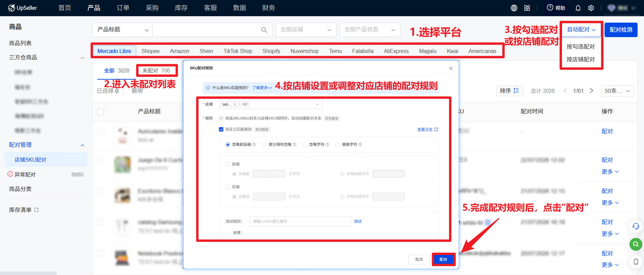Click the blue 配对 button in dialog
The image size is (644, 275).
443,259
